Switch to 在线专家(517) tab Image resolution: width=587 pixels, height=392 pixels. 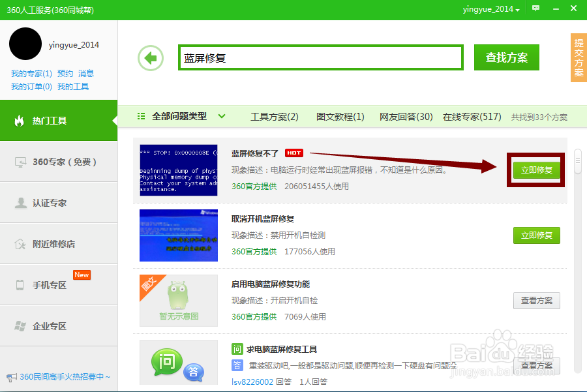coord(472,117)
